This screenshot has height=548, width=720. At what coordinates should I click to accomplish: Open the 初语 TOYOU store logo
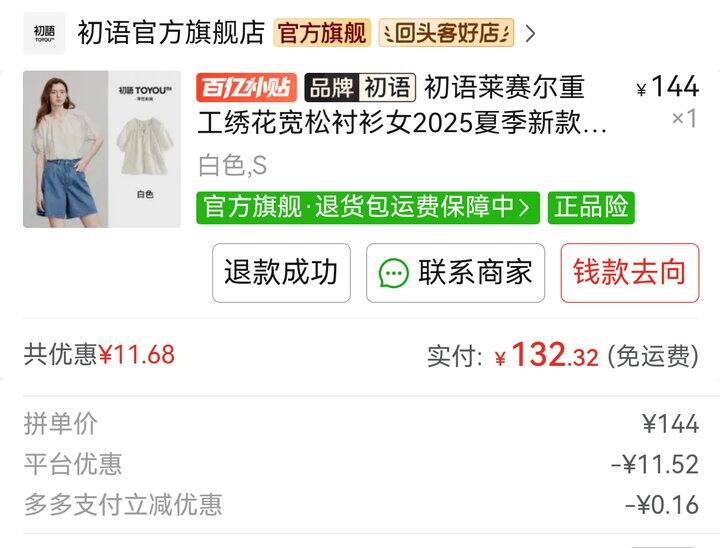click(x=44, y=33)
